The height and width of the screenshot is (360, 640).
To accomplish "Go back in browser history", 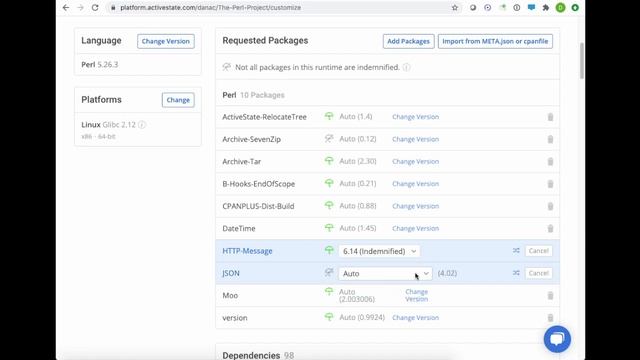I will click(66, 7).
